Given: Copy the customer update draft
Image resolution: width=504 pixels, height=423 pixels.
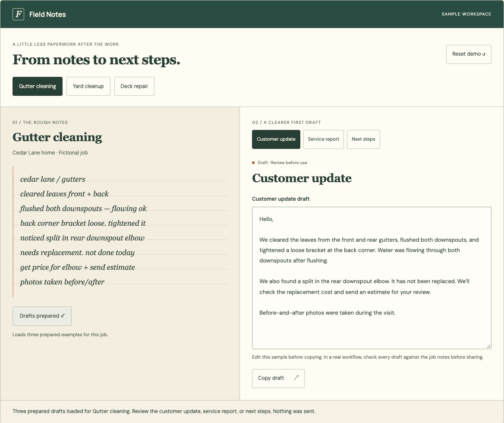Looking at the screenshot, I should [278, 378].
